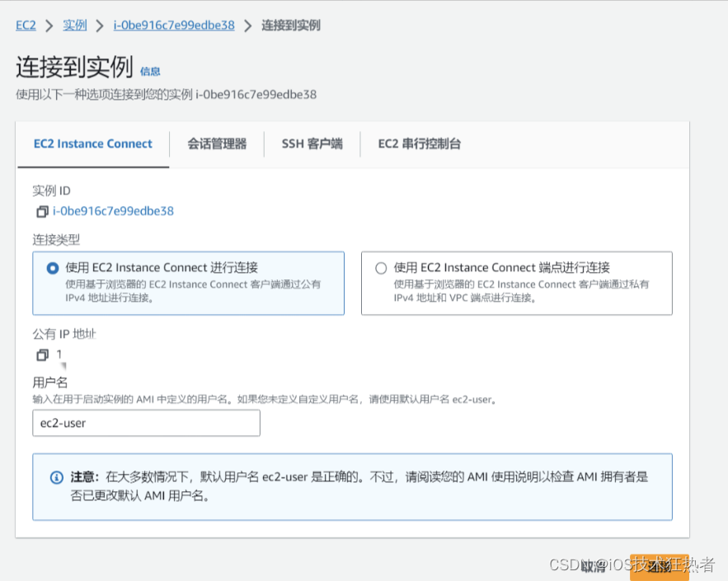This screenshot has height=581, width=728.
Task: Select 使用 EC2 Instance Connect 端点进行连接 option
Action: 380,267
